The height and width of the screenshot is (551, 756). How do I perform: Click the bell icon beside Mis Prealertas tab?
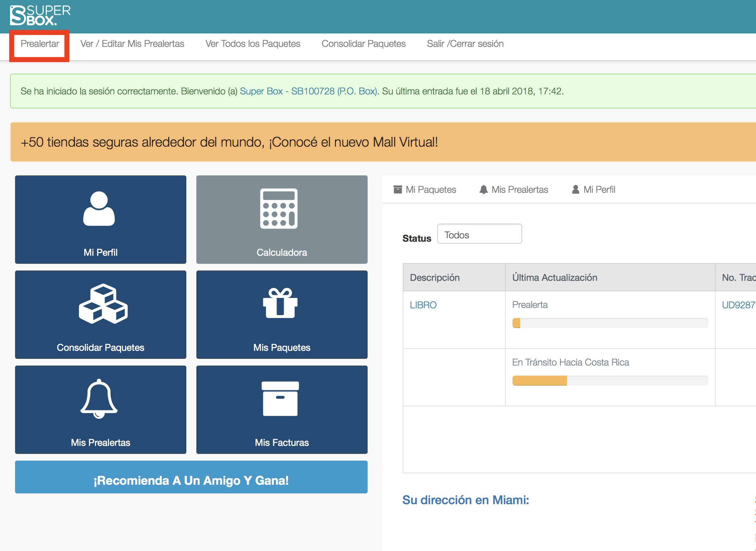click(483, 189)
